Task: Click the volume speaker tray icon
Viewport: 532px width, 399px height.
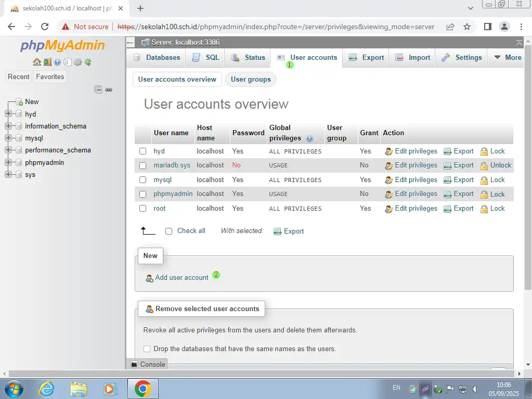Action: coord(476,389)
